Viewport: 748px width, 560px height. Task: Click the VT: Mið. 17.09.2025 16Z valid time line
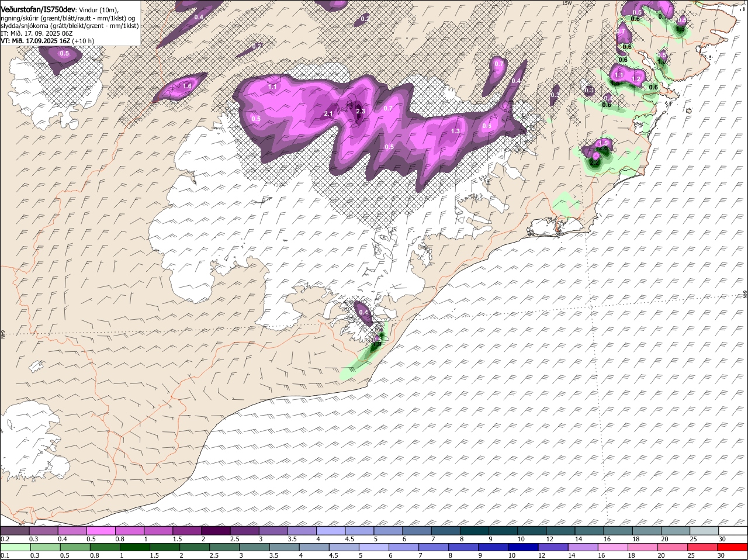pos(47,41)
